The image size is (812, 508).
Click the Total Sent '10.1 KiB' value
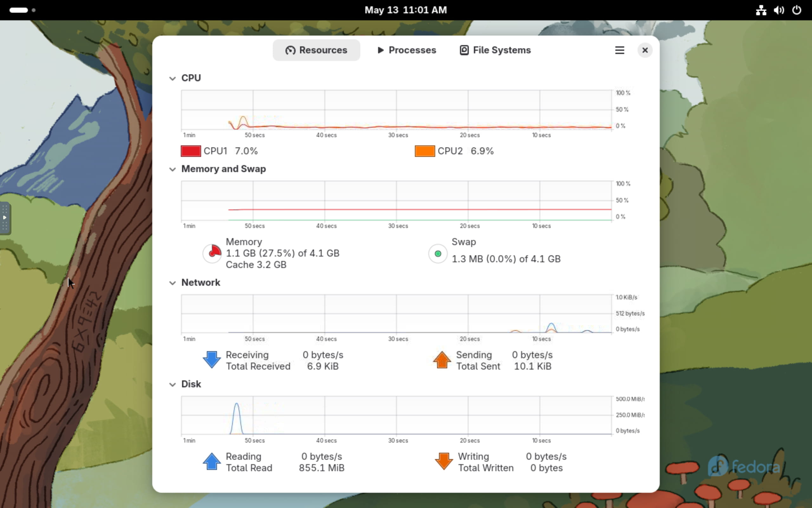pos(533,366)
